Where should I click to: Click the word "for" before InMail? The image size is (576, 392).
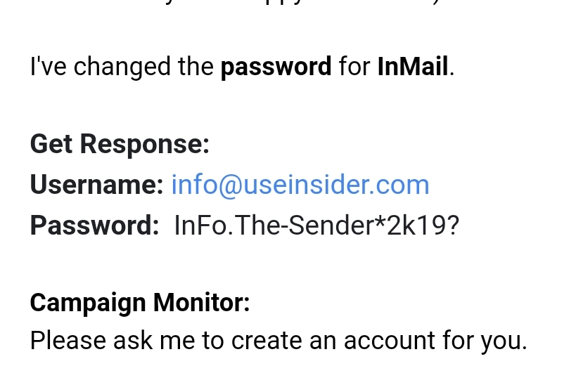(x=354, y=67)
